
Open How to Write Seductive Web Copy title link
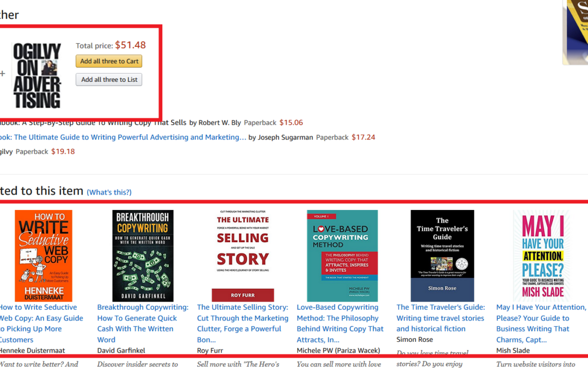coord(41,323)
